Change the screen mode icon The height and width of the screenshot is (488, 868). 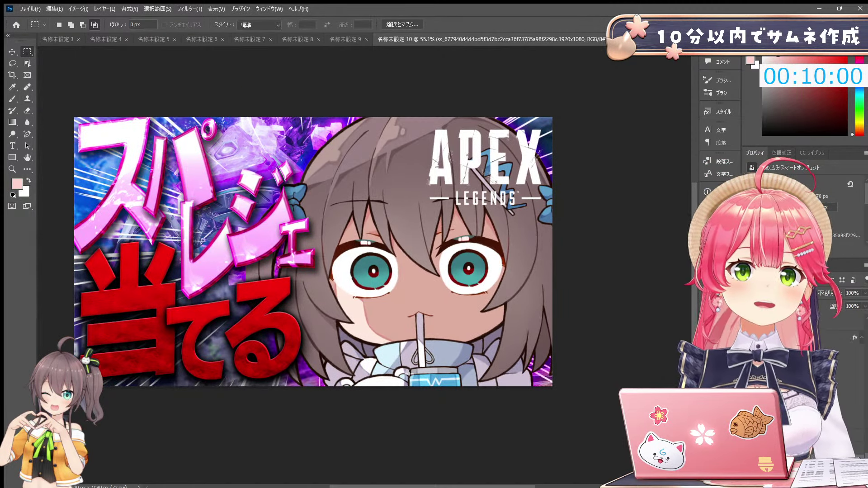(x=27, y=206)
